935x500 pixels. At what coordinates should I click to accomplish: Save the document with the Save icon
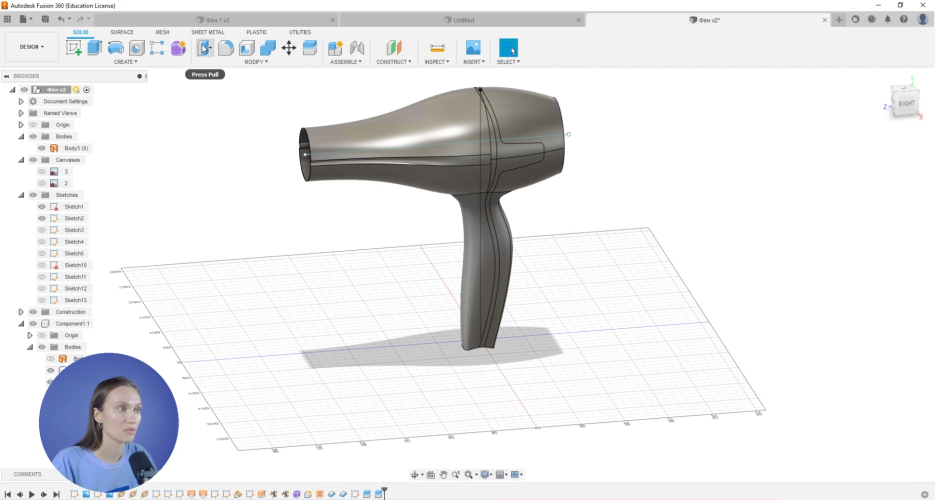(x=45, y=19)
